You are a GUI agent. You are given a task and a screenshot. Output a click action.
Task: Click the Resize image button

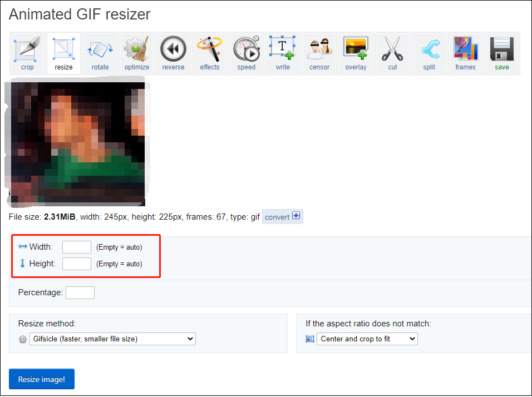click(x=41, y=379)
